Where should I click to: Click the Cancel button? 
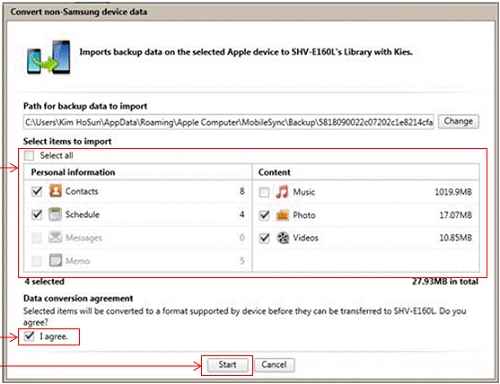click(x=274, y=365)
